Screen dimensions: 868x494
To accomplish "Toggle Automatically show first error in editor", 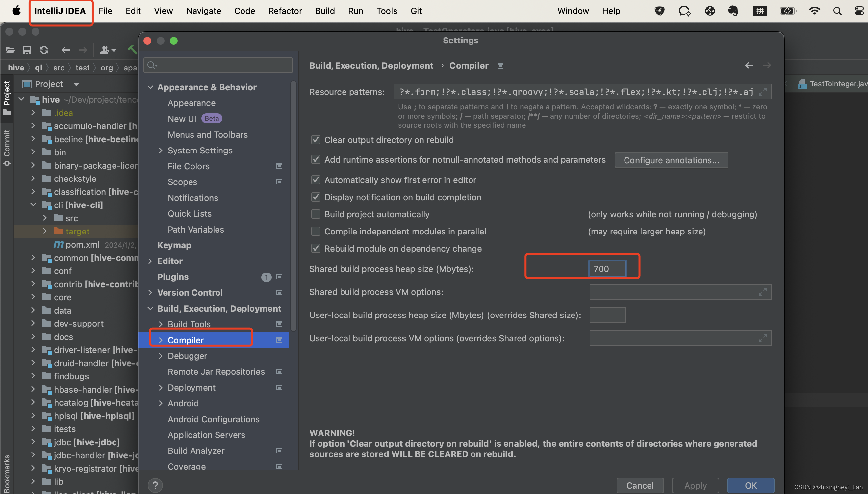I will tap(316, 180).
